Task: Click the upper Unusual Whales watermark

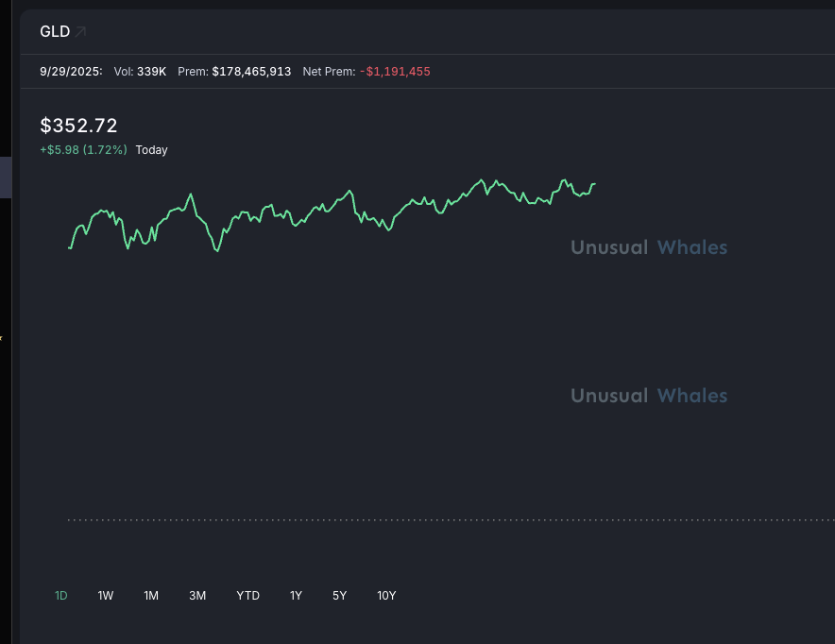Action: [x=649, y=247]
